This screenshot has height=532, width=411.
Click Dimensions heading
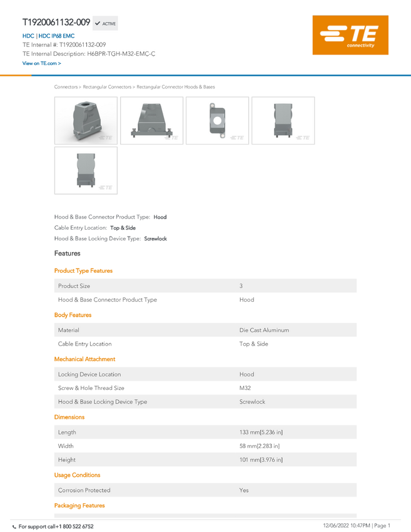tap(69, 417)
